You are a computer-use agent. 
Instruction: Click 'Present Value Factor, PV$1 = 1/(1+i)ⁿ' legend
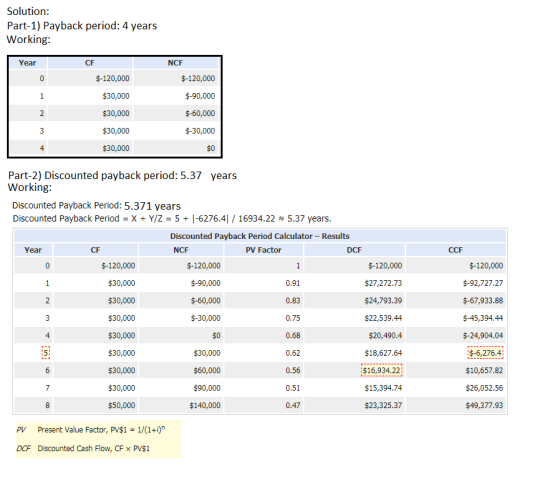(101, 430)
